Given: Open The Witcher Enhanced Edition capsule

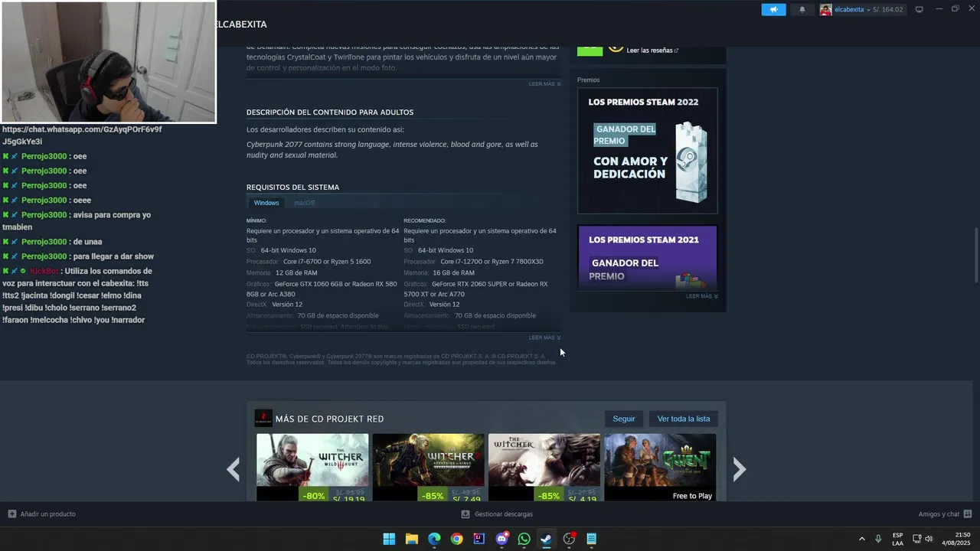Looking at the screenshot, I should (x=544, y=468).
